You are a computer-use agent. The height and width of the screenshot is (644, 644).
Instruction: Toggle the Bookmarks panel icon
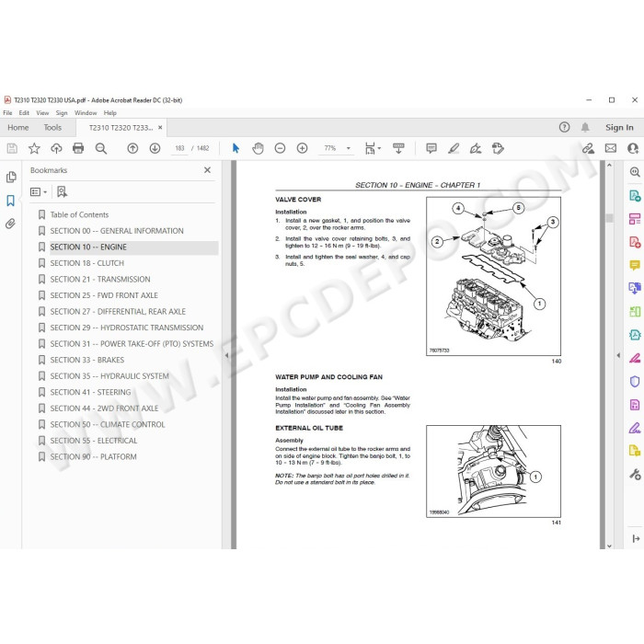pos(11,201)
